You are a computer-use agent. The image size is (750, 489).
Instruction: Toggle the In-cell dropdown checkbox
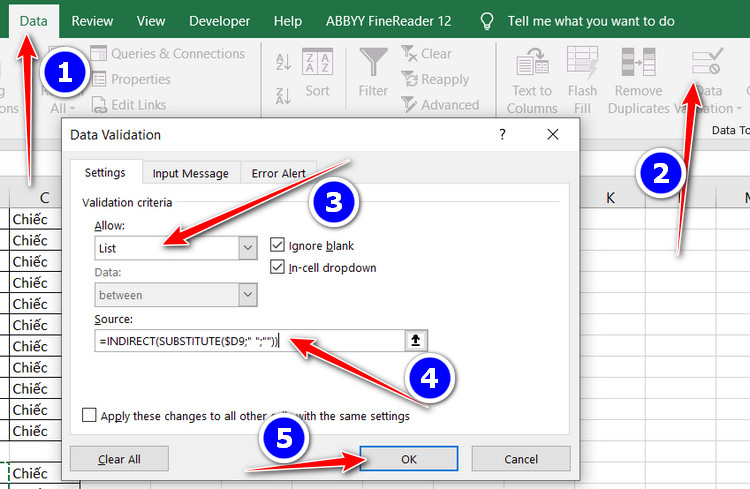pos(277,267)
